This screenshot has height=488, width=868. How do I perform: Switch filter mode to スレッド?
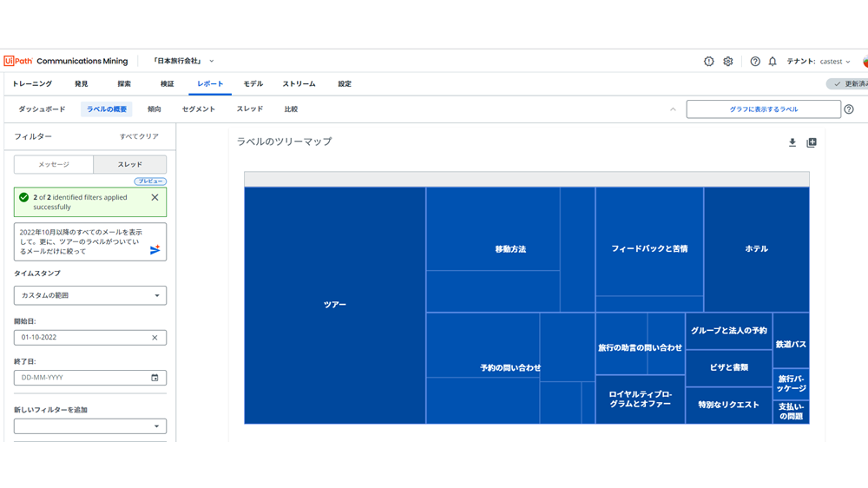[x=129, y=164]
